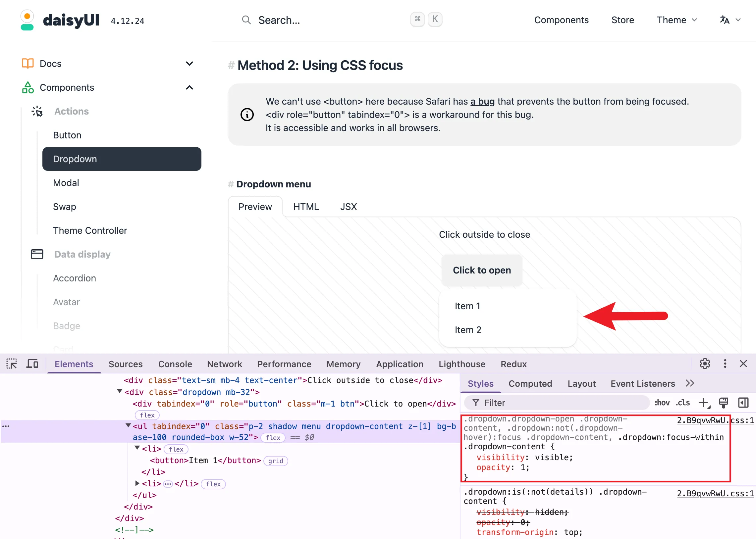Add a new style rule with the plus icon
This screenshot has width=756, height=539.
[704, 403]
